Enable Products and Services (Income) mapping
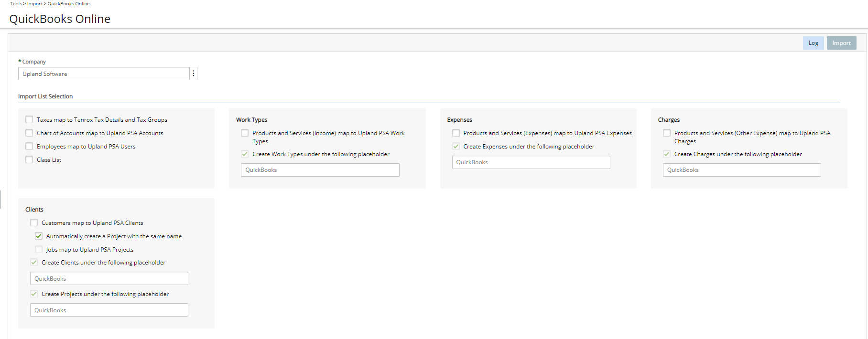 click(x=245, y=133)
